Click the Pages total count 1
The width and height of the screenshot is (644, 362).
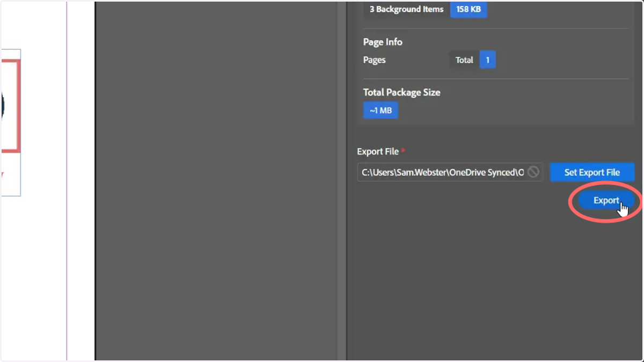point(487,60)
